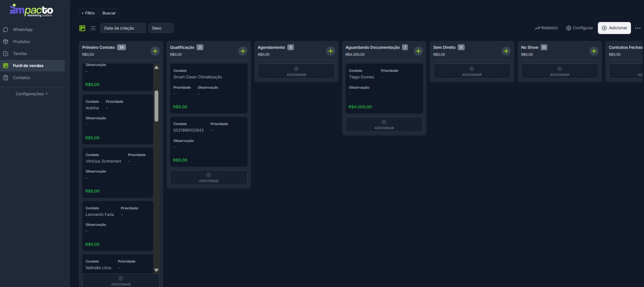Open the Relatório report
The image size is (644, 287).
click(x=546, y=28)
